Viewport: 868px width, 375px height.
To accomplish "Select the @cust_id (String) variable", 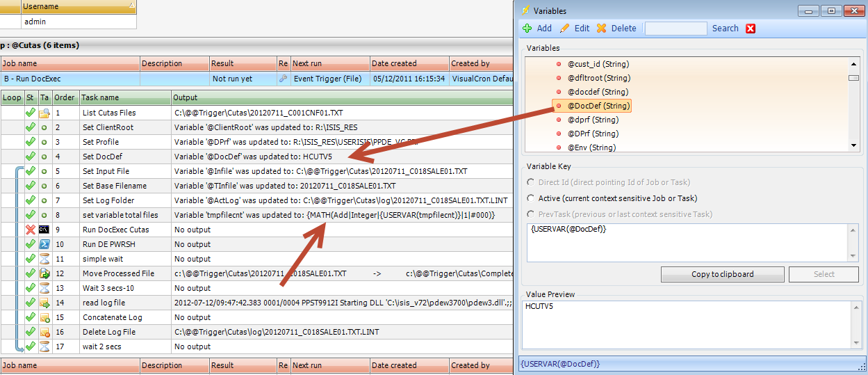I will click(x=598, y=64).
